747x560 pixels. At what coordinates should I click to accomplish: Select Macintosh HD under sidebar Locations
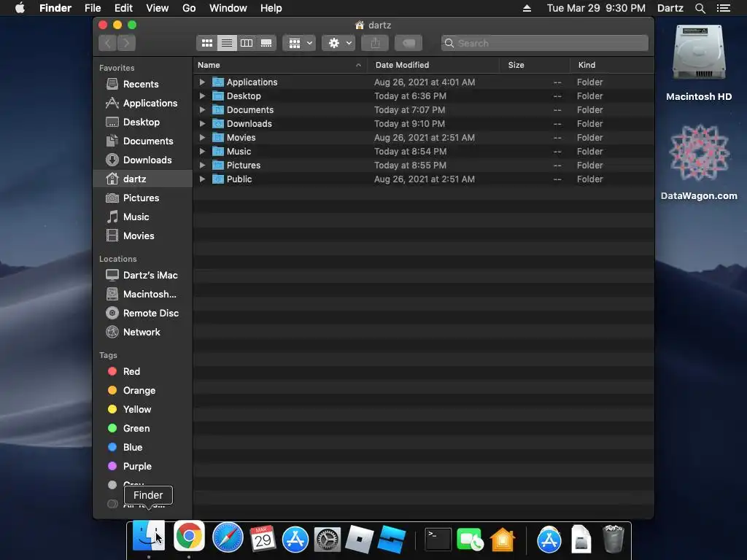click(142, 295)
